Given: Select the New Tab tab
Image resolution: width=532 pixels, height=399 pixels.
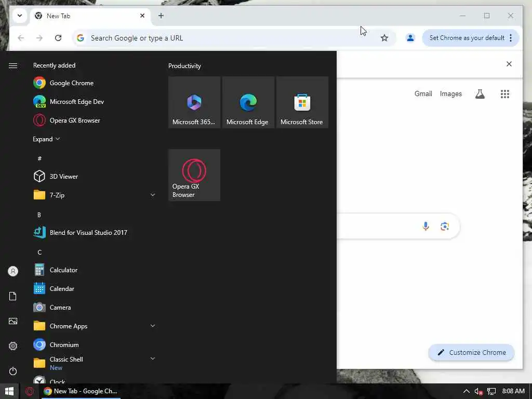Looking at the screenshot, I should point(90,16).
